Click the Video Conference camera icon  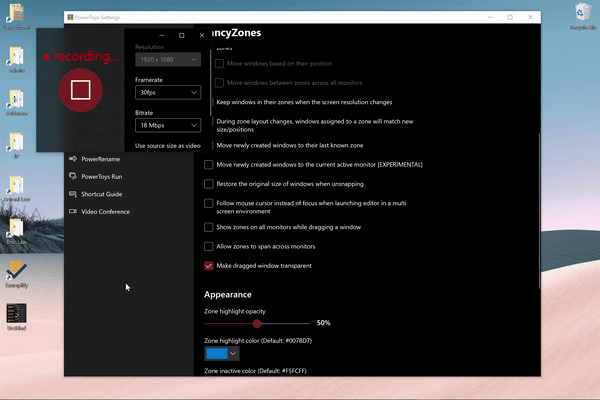[73, 211]
